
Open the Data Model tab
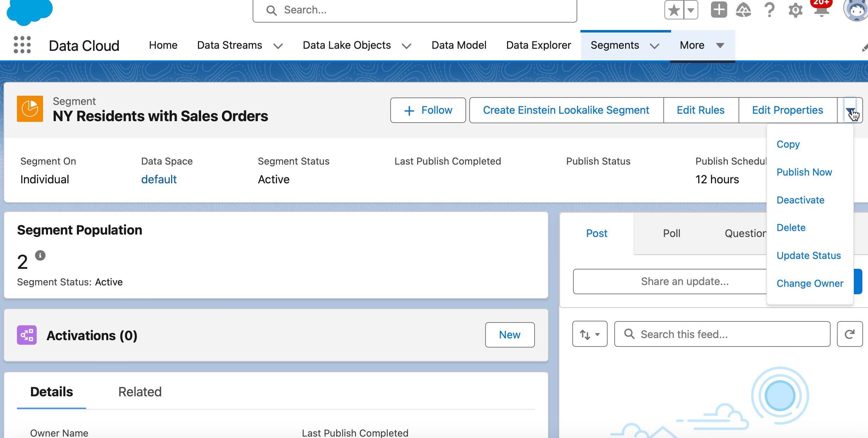[459, 45]
